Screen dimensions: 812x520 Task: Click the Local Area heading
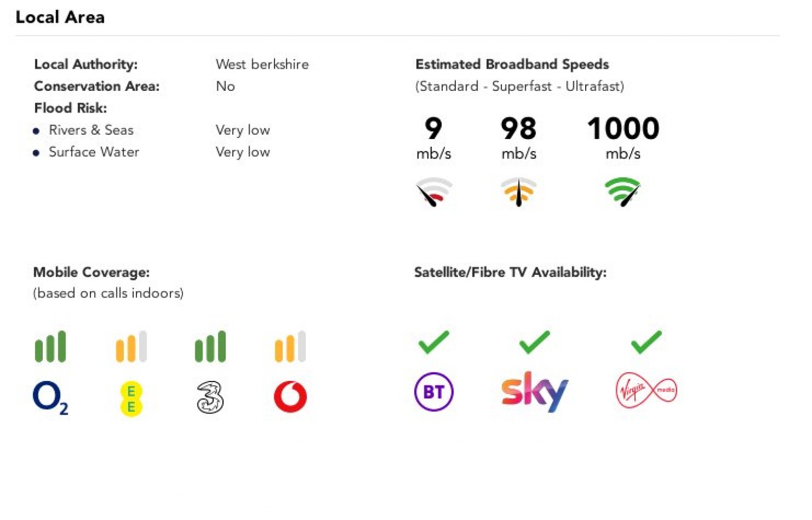pyautogui.click(x=60, y=17)
